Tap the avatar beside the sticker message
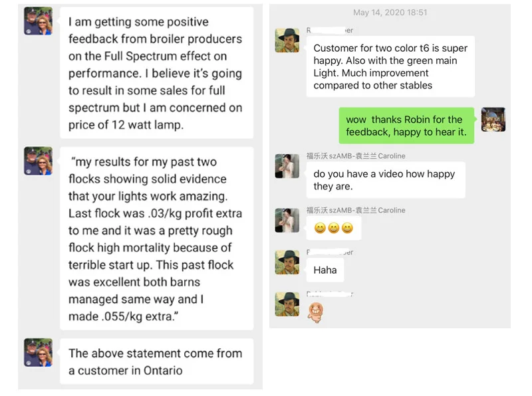Screen dimensions: 532x396 (287, 304)
